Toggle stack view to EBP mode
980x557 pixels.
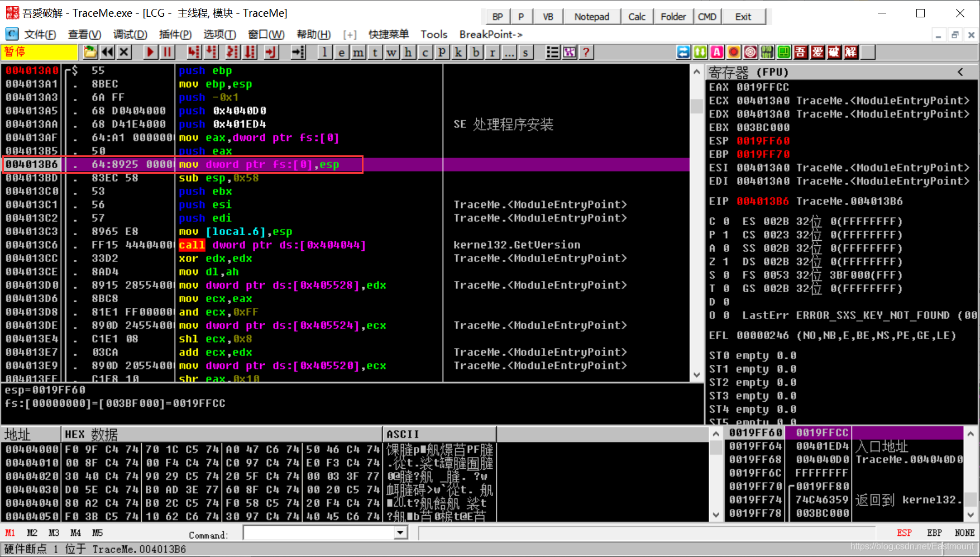pyautogui.click(x=934, y=533)
